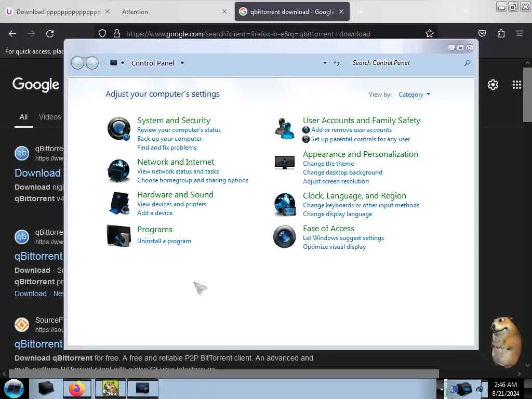Click the Firefox shield tracking protection icon
532x399 pixels.
(x=102, y=34)
